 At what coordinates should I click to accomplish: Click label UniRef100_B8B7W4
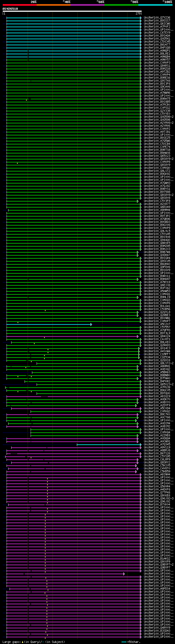click(157, 252)
